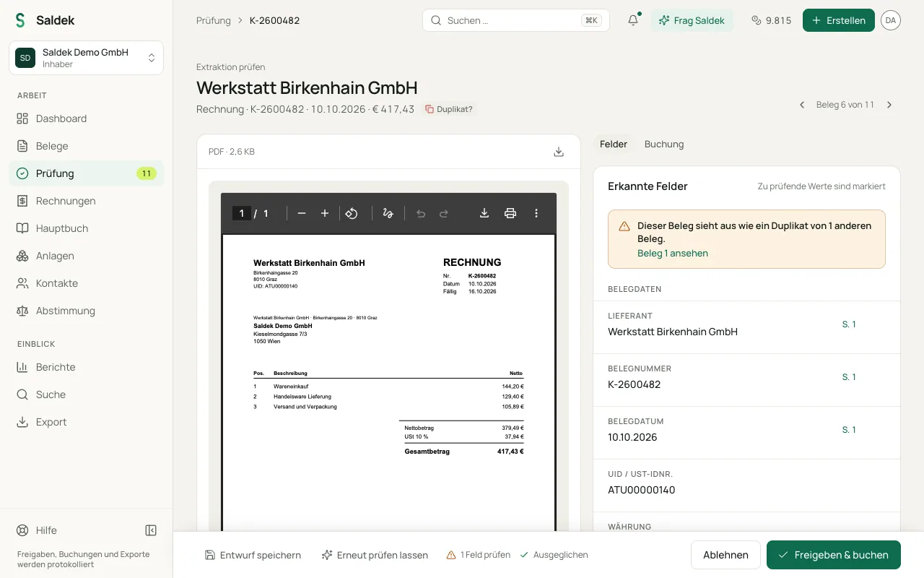Open Abstimmung in the sidebar

coord(86,311)
